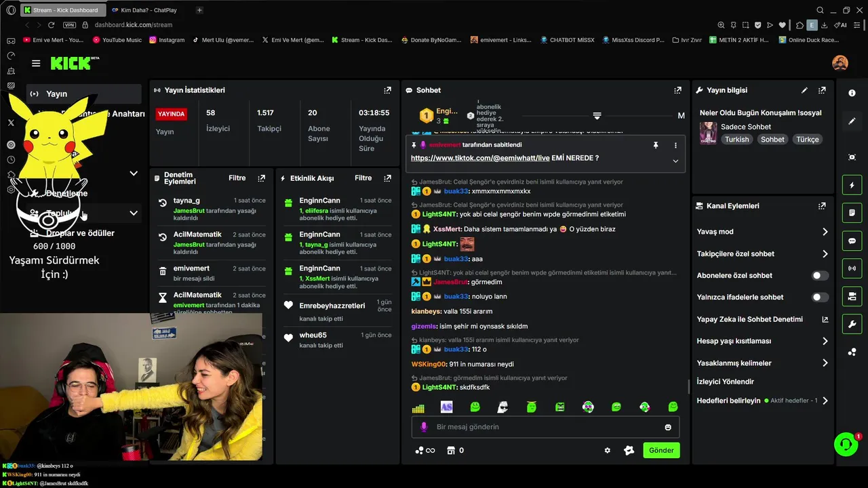Viewport: 868px width, 488px height.
Task: Toggle the lightning bolt activity feed widget
Action: click(852, 185)
